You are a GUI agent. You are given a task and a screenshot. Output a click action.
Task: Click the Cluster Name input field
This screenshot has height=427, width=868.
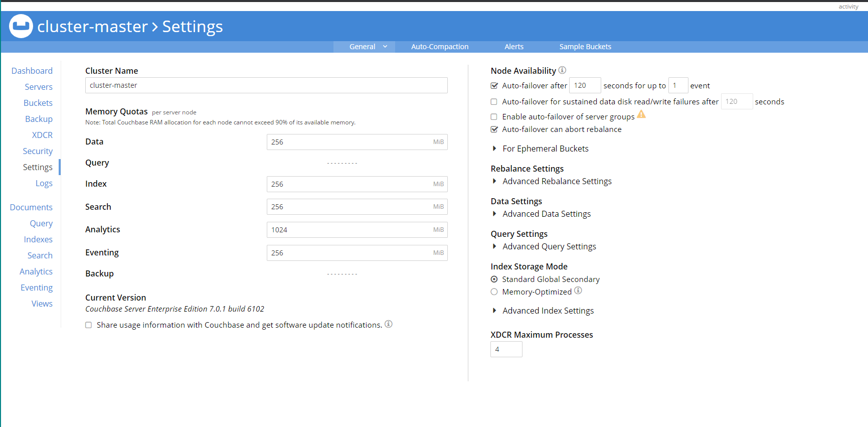click(x=266, y=85)
